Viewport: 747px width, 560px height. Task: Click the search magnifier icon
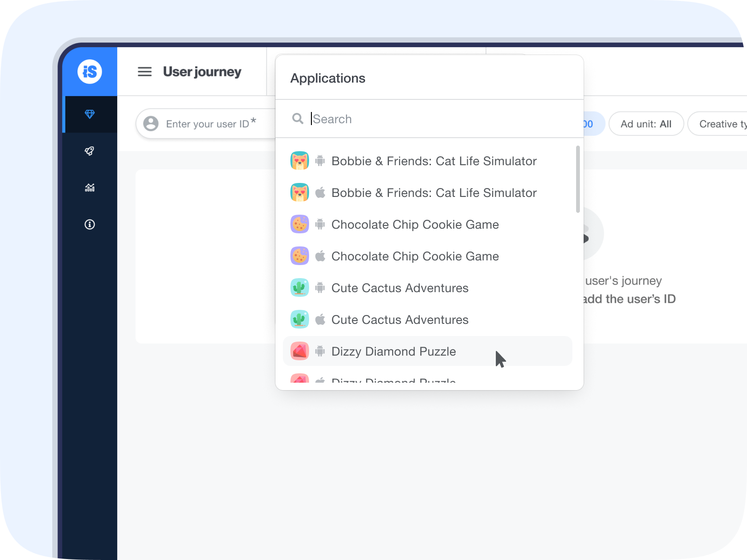(298, 119)
